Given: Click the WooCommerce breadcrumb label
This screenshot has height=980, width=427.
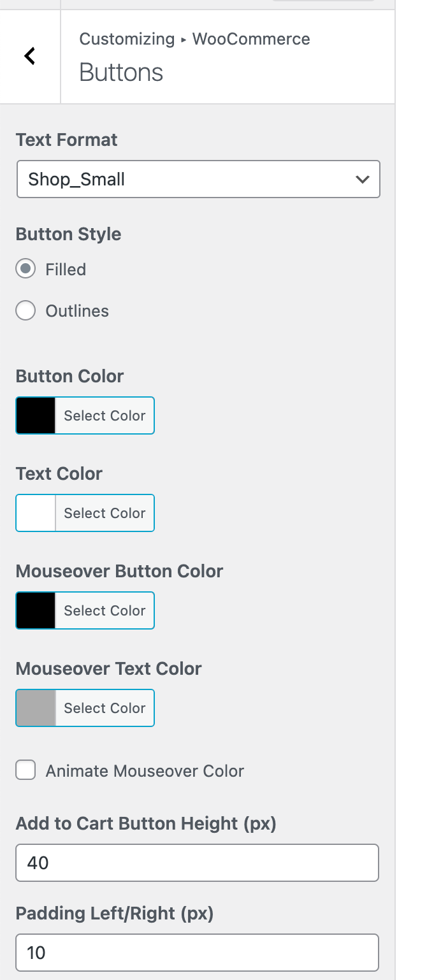Looking at the screenshot, I should point(250,39).
